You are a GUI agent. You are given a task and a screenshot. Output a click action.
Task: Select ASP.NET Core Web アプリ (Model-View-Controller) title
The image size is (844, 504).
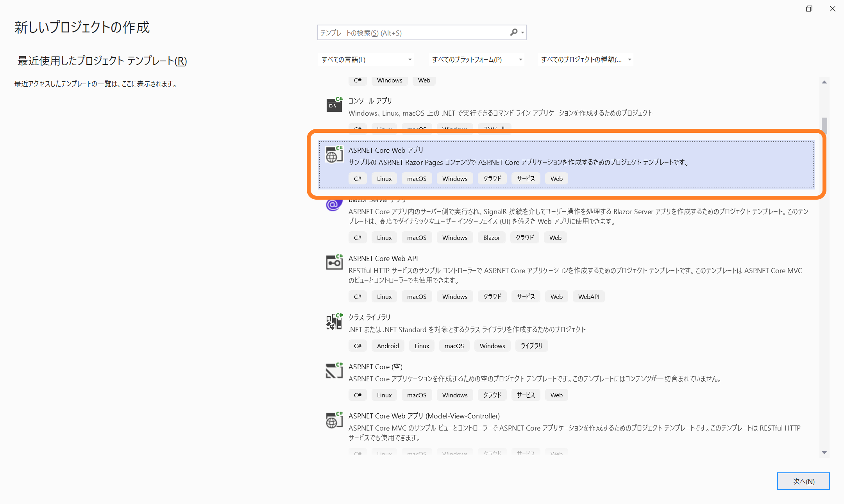424,416
